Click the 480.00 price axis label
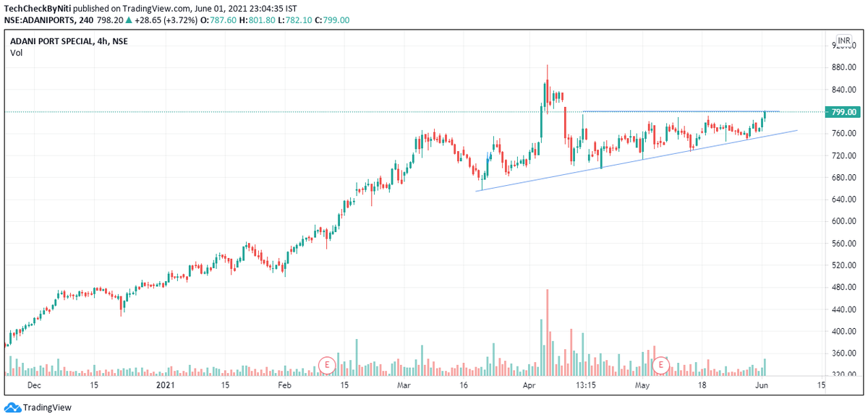The image size is (868, 420). tap(843, 288)
